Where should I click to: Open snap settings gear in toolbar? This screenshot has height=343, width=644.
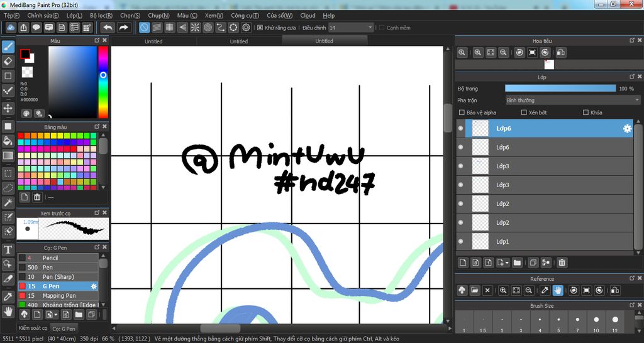point(246,28)
